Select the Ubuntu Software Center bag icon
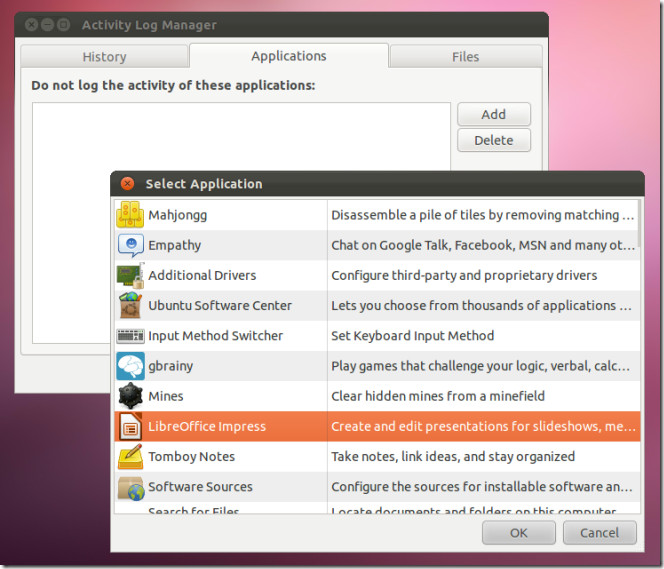This screenshot has height=569, width=664. click(130, 305)
